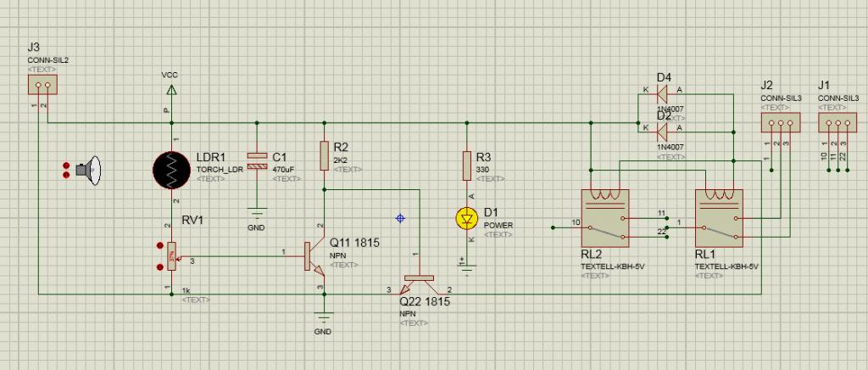Click the Q22 1815 reference label
868x370 pixels.
click(x=425, y=302)
